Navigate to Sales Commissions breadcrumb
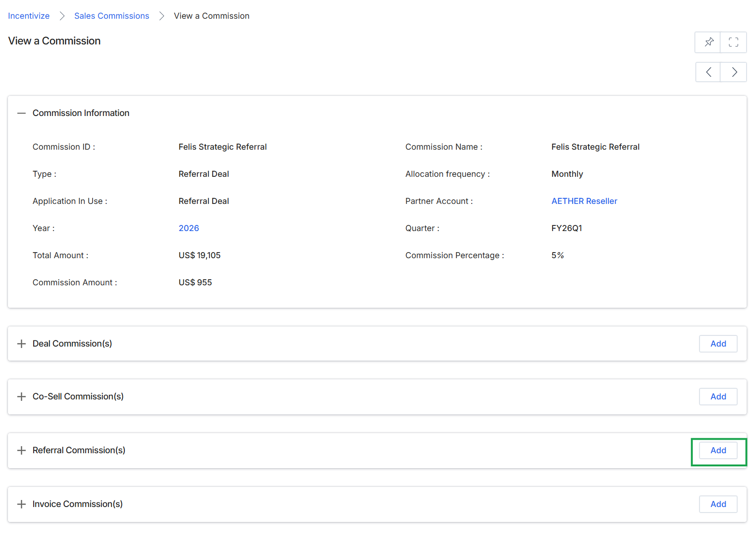756x536 pixels. click(x=112, y=16)
